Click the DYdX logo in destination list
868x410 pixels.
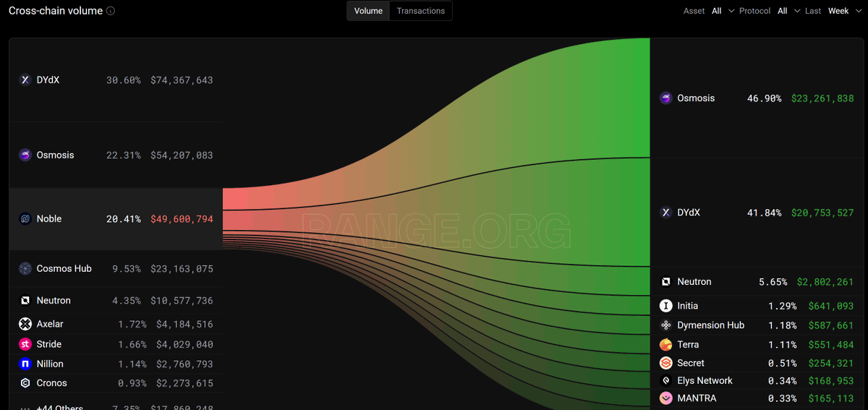(x=666, y=213)
